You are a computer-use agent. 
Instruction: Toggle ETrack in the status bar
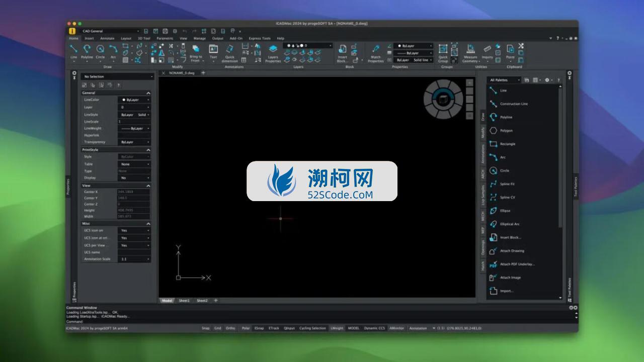[x=274, y=328]
